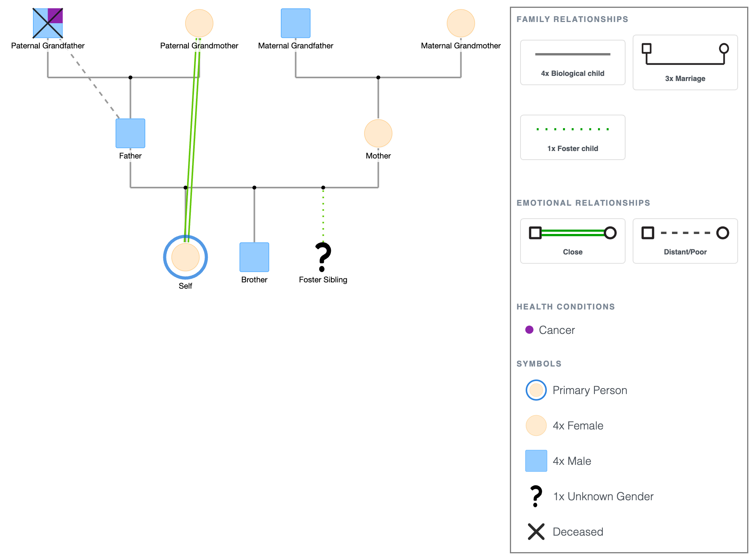Click the Self label text
This screenshot has height=560, width=755.
click(185, 286)
